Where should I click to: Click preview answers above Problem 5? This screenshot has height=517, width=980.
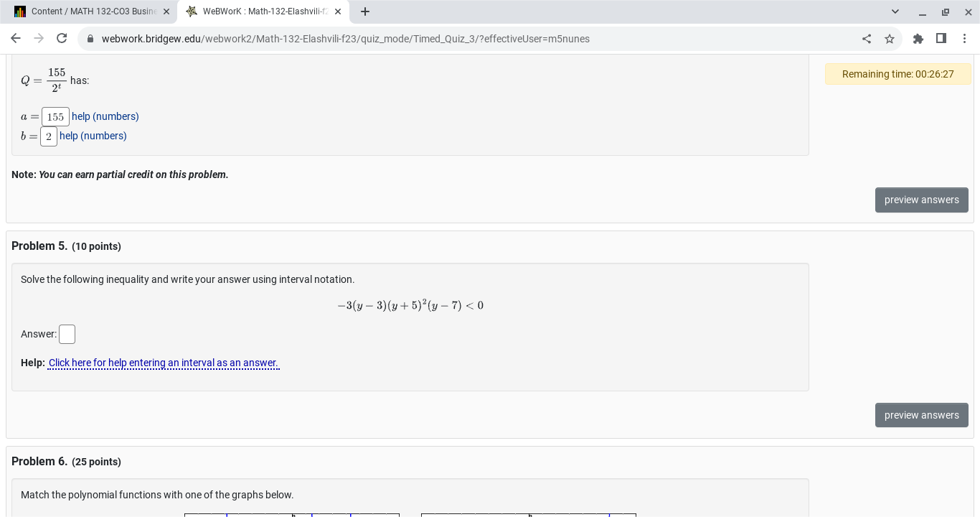(x=921, y=200)
